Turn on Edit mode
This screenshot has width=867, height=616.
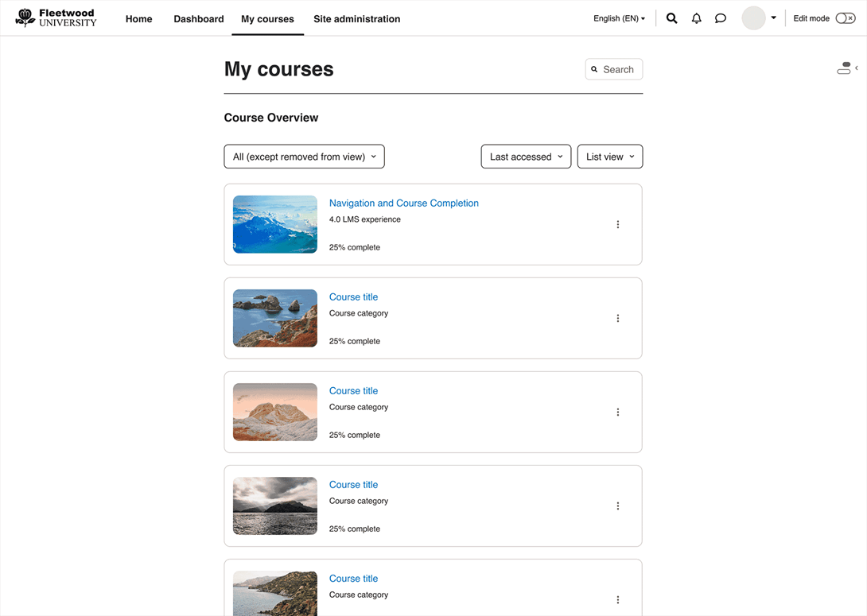(845, 17)
